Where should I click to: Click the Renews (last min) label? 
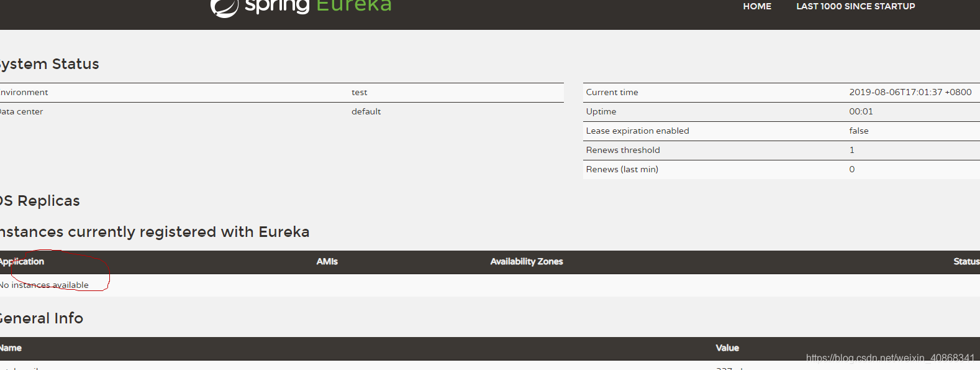point(622,169)
